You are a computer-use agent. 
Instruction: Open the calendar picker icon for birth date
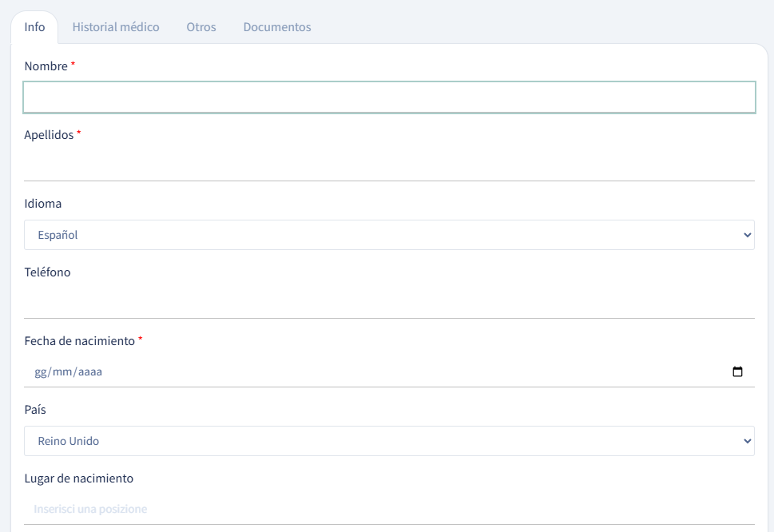(737, 371)
